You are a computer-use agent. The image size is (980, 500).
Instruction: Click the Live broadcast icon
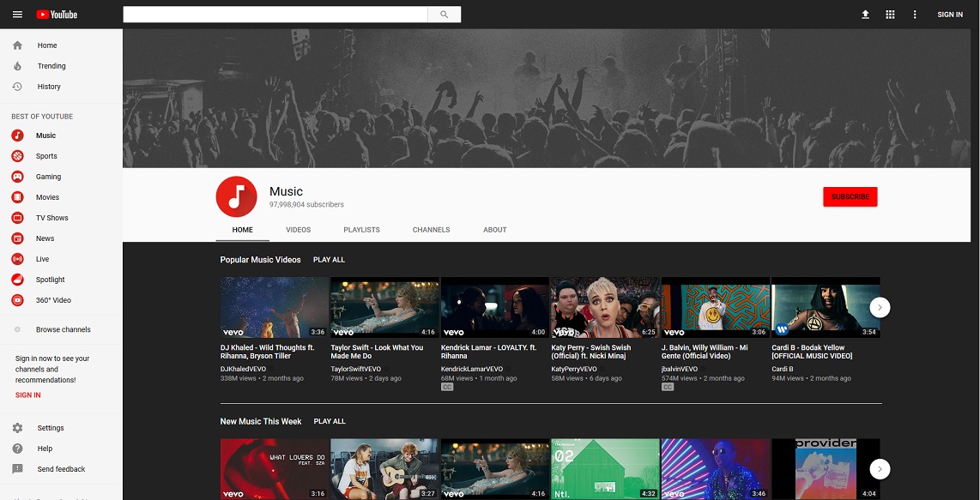tap(17, 259)
